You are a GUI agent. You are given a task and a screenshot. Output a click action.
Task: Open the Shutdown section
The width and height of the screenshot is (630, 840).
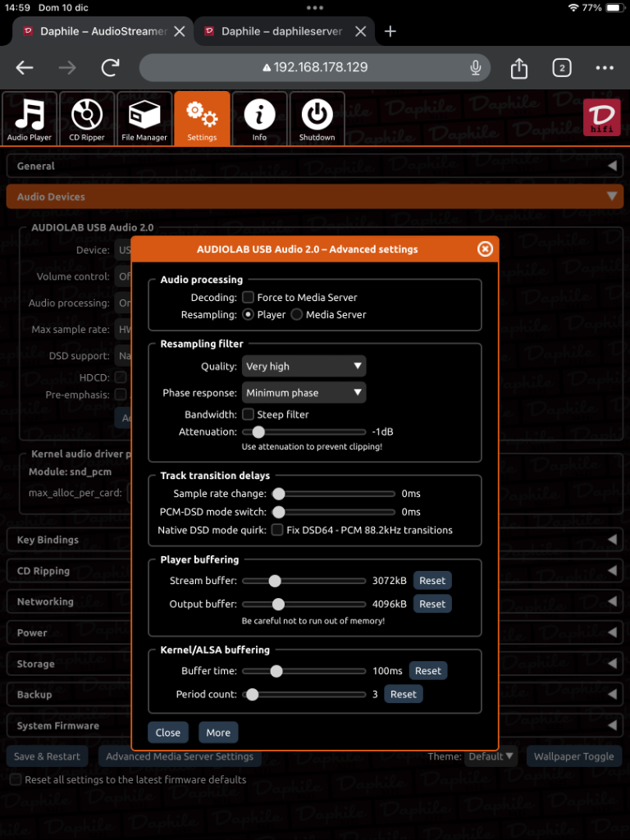[317, 118]
